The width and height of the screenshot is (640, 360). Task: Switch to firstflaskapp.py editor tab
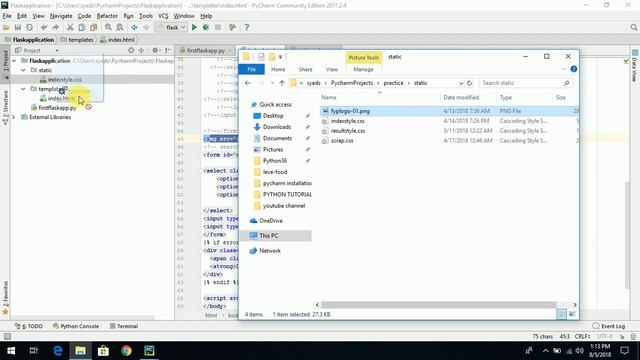point(206,51)
